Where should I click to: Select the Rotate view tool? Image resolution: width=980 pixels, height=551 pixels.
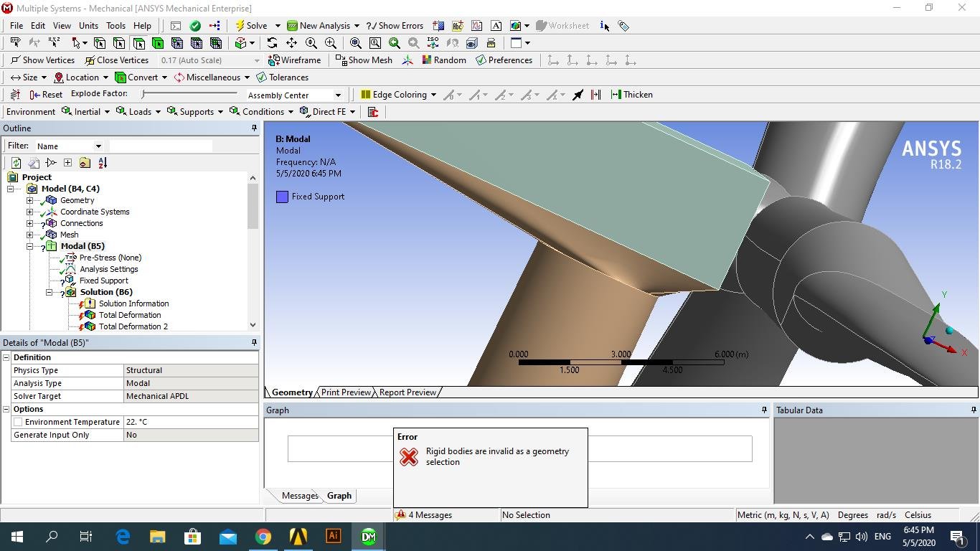coord(272,43)
